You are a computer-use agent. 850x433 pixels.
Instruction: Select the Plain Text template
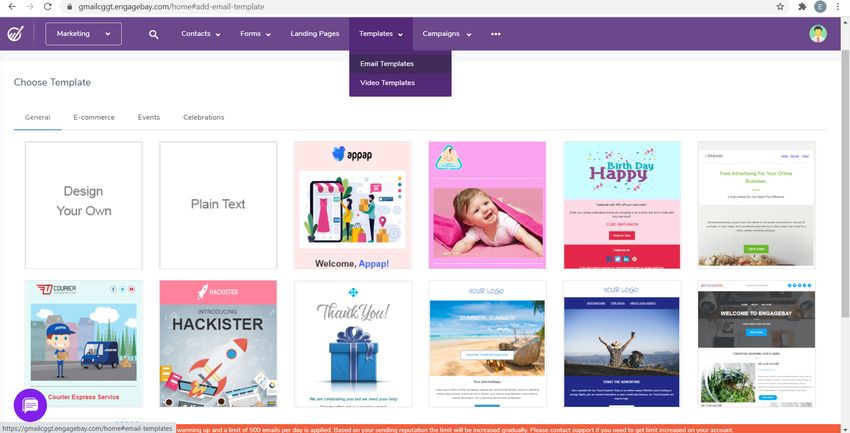tap(218, 205)
